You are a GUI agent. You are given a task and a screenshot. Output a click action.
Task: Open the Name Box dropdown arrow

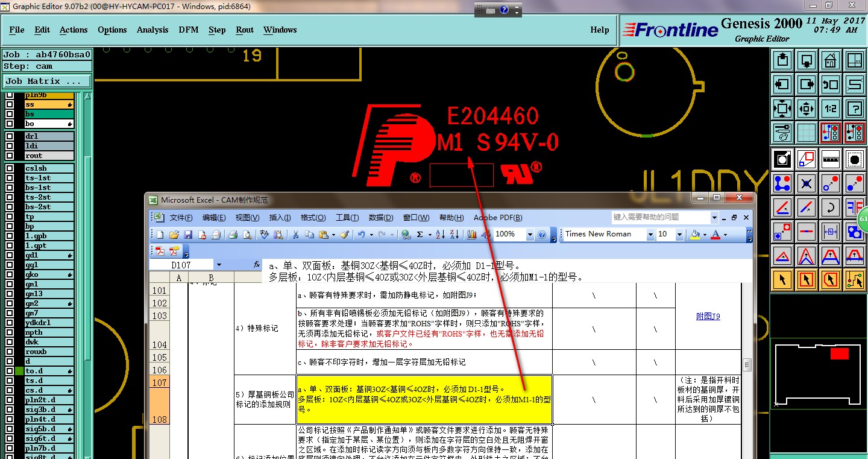point(219,265)
